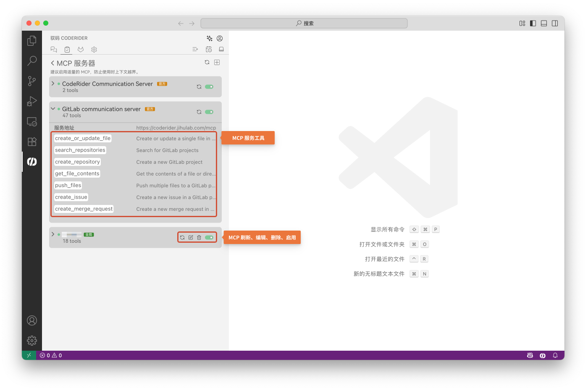588x391 pixels.
Task: Go back from MCP 服务器 page
Action: point(52,63)
